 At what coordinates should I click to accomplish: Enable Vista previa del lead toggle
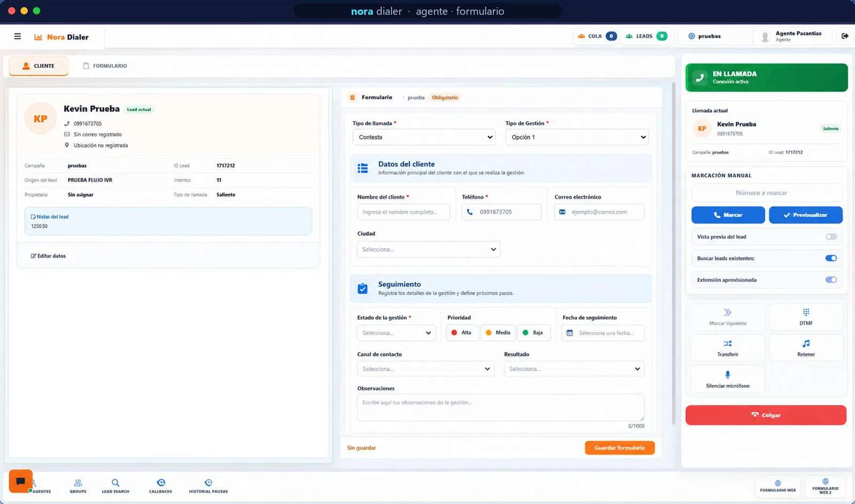pos(831,237)
